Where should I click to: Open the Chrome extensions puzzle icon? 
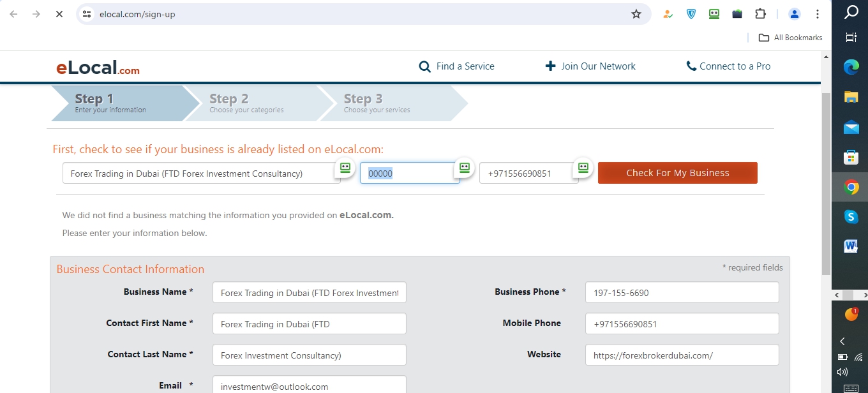tap(760, 14)
